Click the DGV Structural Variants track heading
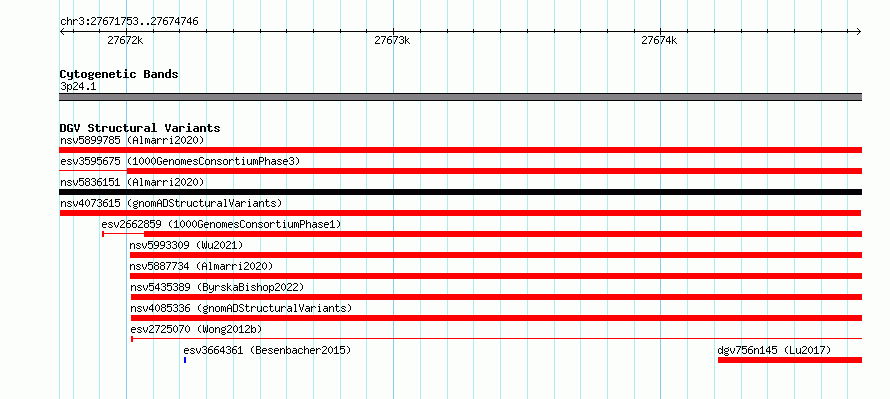 pos(140,128)
